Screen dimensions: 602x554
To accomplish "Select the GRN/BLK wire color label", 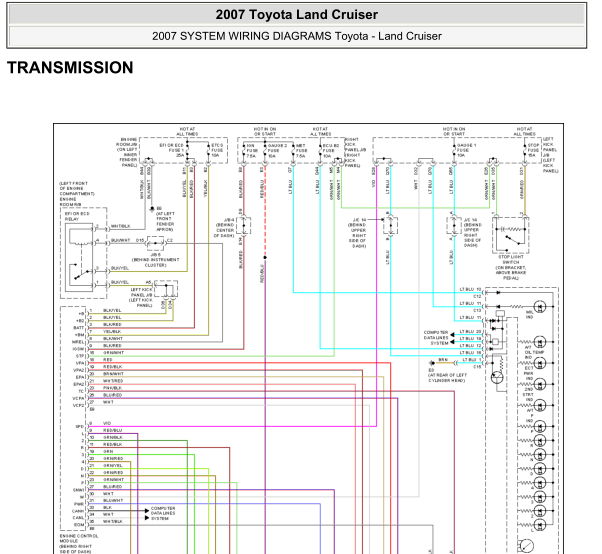I will click(x=113, y=437).
